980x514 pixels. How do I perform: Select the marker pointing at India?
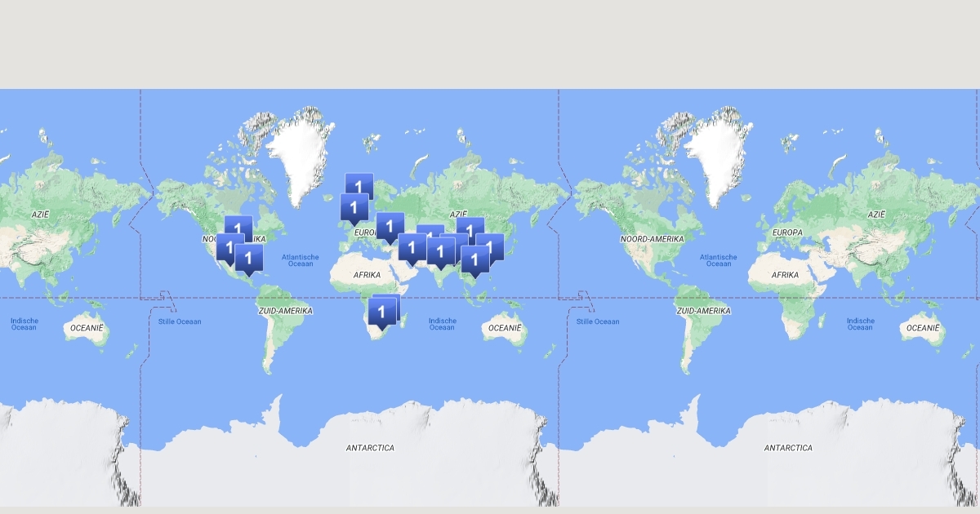tap(441, 250)
